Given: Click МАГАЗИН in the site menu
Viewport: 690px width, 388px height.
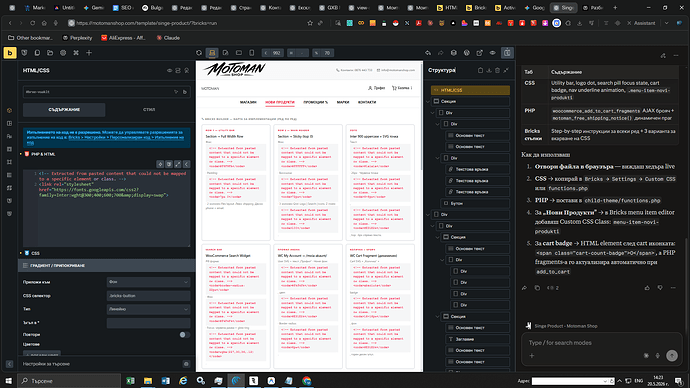Looking at the screenshot, I should pos(248,102).
